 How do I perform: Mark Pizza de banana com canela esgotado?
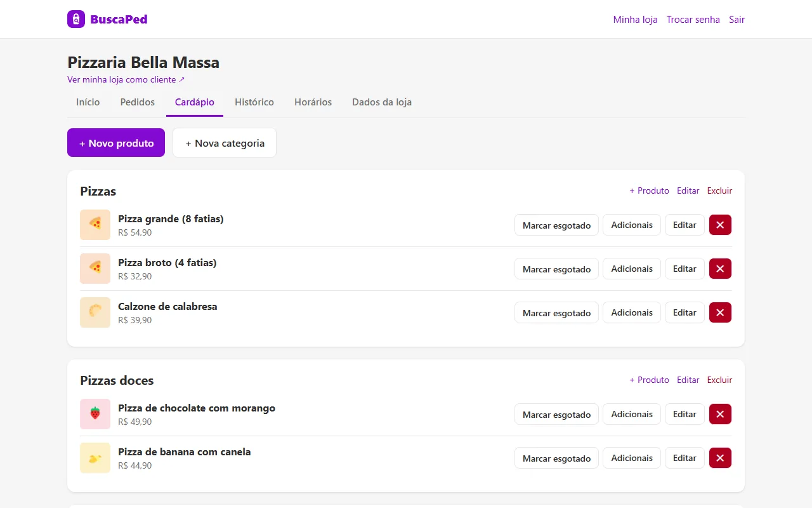tap(556, 458)
